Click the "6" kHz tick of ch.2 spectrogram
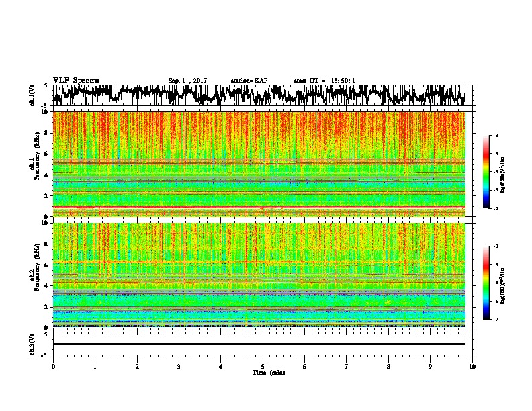The height and width of the screenshot is (411, 532). (x=46, y=265)
